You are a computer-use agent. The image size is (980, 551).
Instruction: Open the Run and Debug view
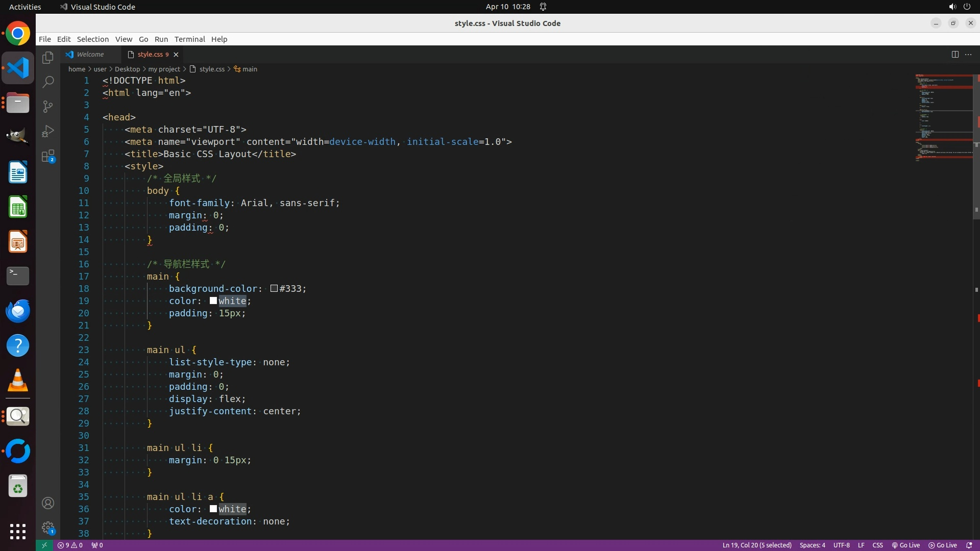(48, 131)
